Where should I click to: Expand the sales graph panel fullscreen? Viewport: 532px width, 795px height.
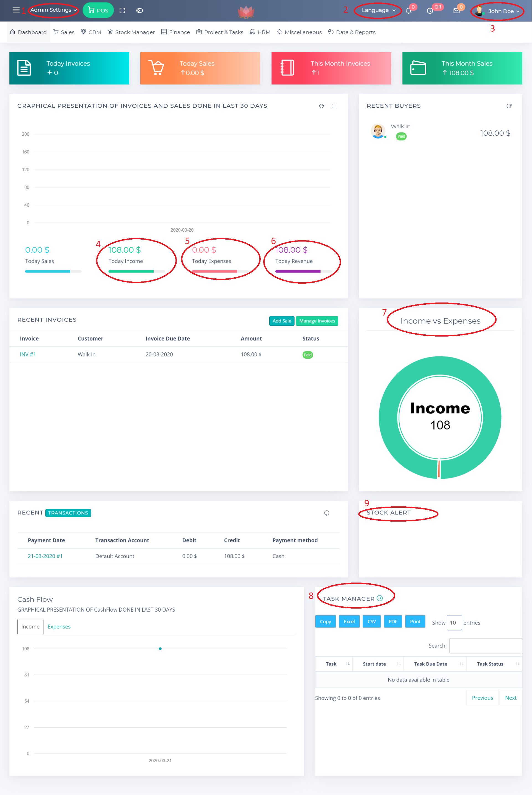(x=334, y=106)
